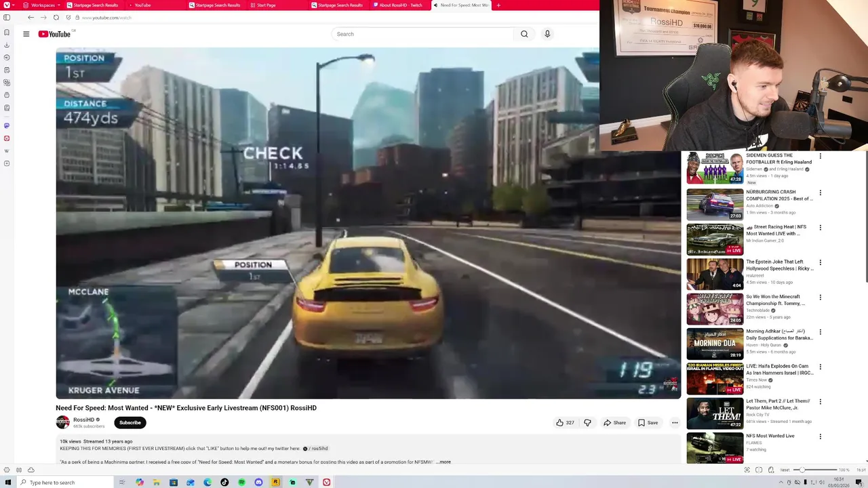
Task: Like the video with 327 likes
Action: coord(565,422)
